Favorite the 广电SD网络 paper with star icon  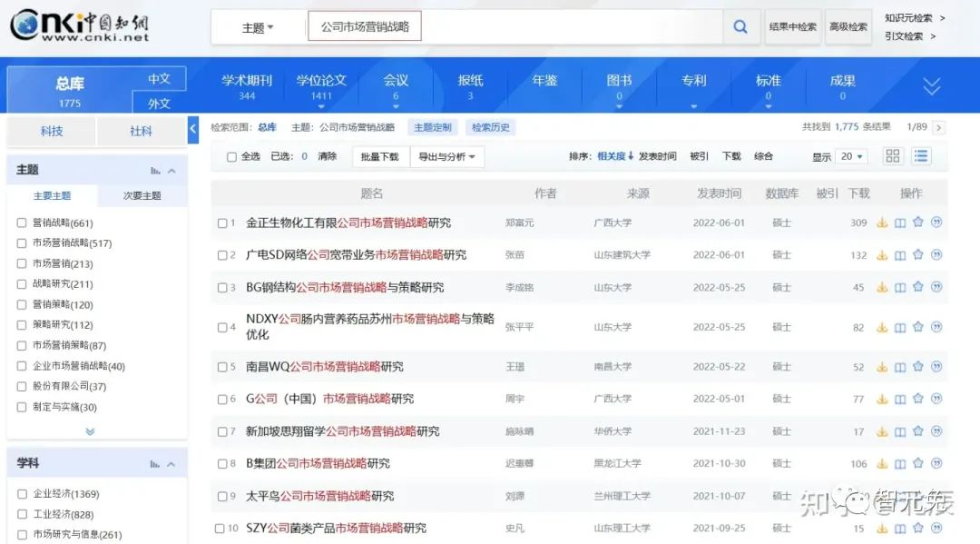(x=918, y=254)
